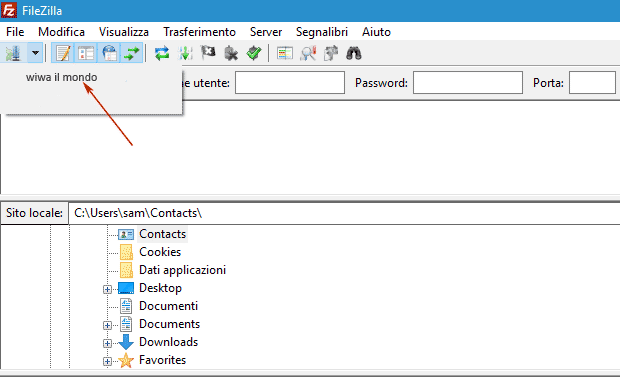Toggle transfer queue display icon
The height and width of the screenshot is (377, 620).
[x=132, y=53]
